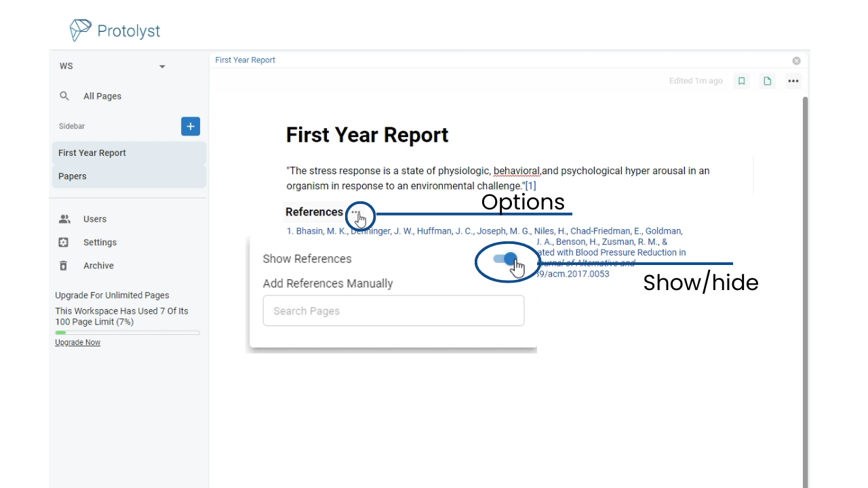Open the page template icon next to bookmark
868x488 pixels.
767,81
